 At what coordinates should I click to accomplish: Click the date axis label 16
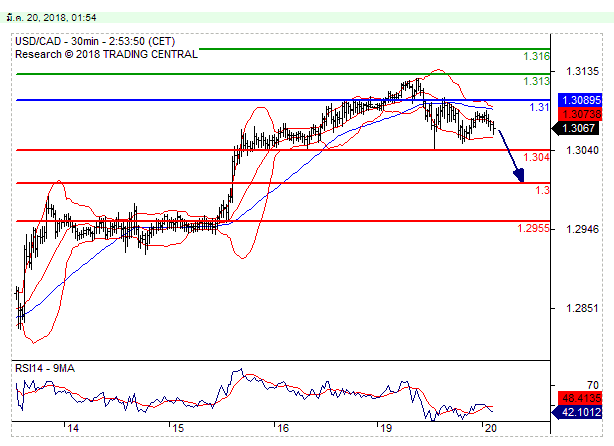(x=282, y=428)
